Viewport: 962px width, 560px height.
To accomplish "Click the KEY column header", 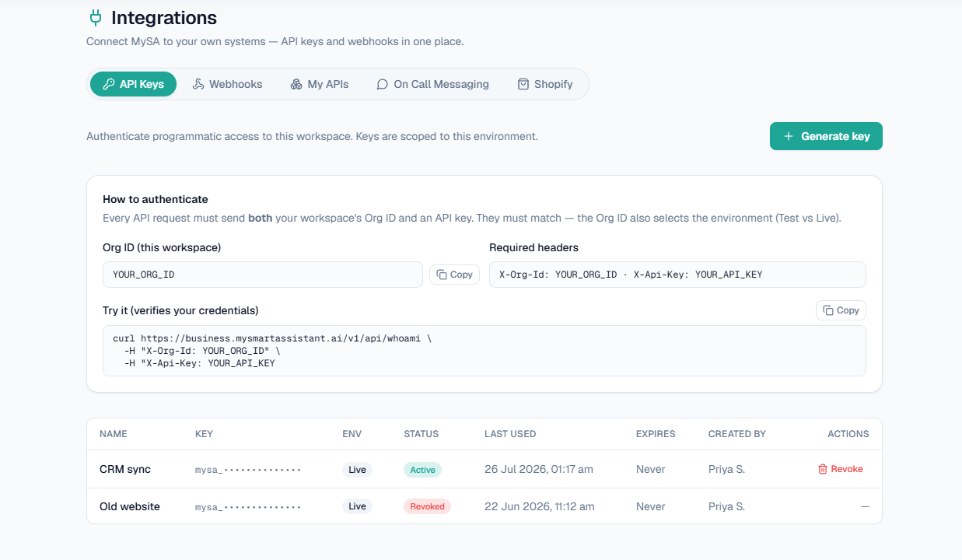I will [x=204, y=434].
